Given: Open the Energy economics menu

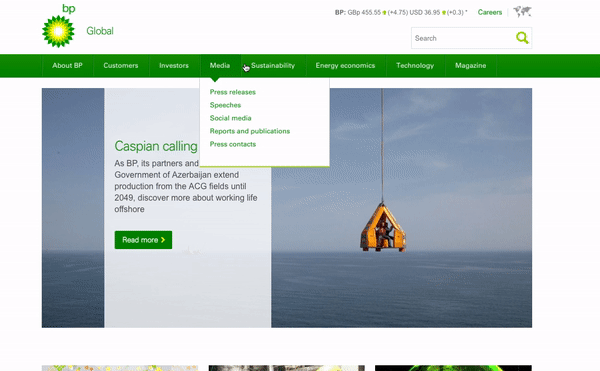Looking at the screenshot, I should click(x=345, y=65).
